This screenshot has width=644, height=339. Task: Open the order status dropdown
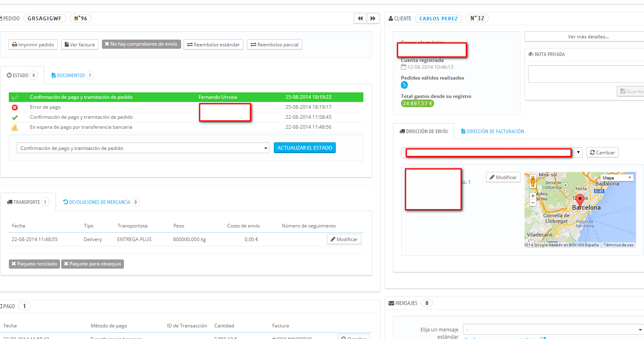click(143, 148)
